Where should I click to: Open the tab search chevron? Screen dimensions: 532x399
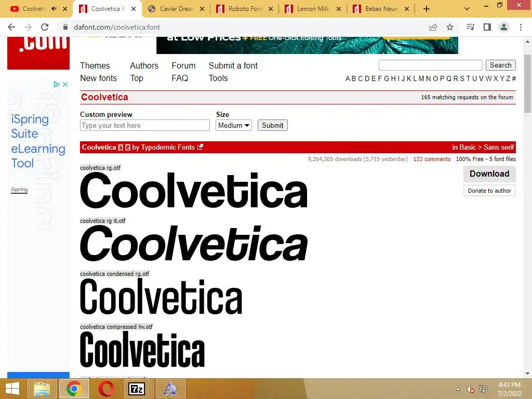coord(467,9)
